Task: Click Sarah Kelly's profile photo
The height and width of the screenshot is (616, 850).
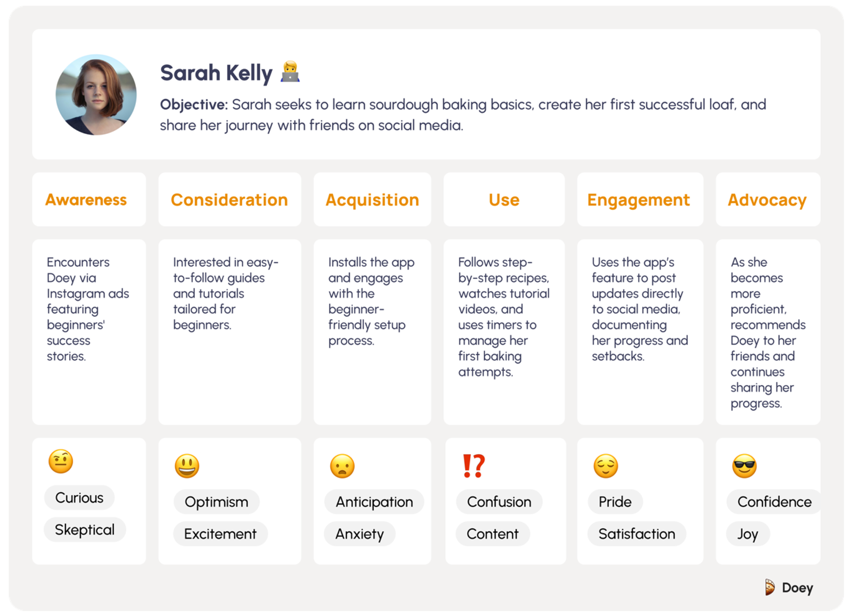Action: 96,95
